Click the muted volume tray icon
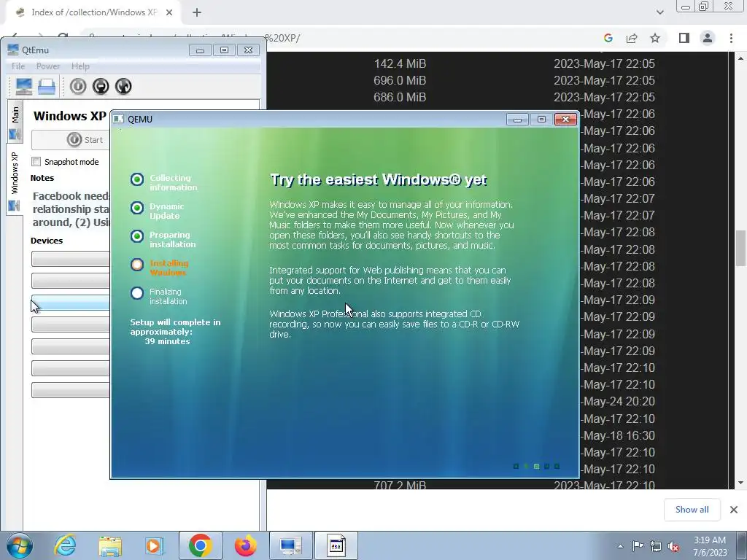747x560 pixels. [x=673, y=546]
